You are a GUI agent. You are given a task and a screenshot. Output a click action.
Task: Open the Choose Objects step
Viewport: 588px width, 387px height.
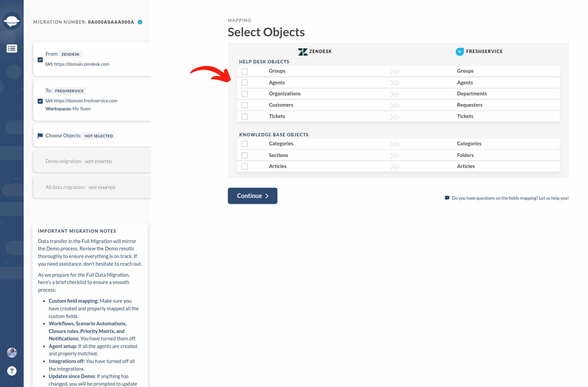(x=92, y=136)
